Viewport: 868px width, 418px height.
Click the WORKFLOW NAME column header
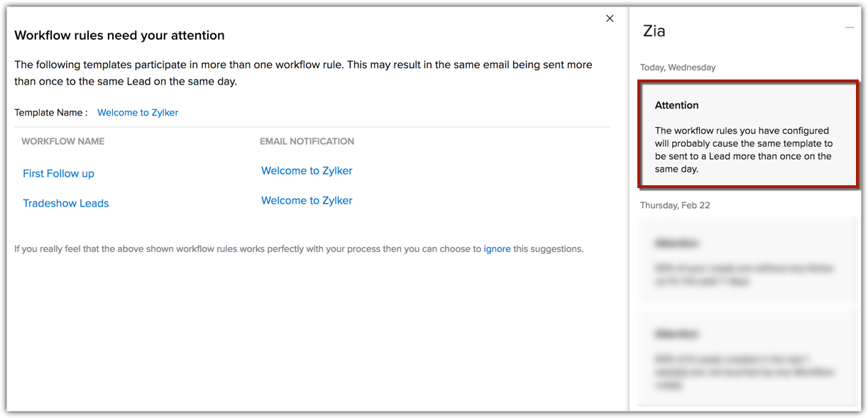[62, 141]
